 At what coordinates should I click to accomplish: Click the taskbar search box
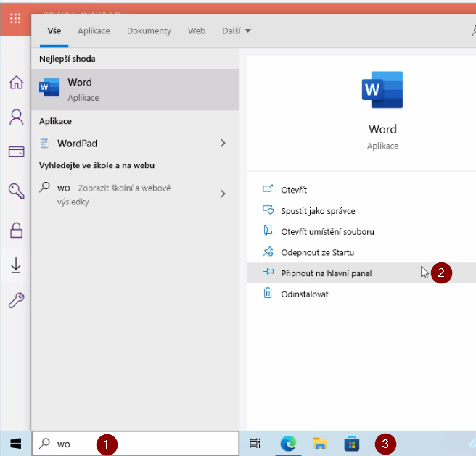coord(136,444)
